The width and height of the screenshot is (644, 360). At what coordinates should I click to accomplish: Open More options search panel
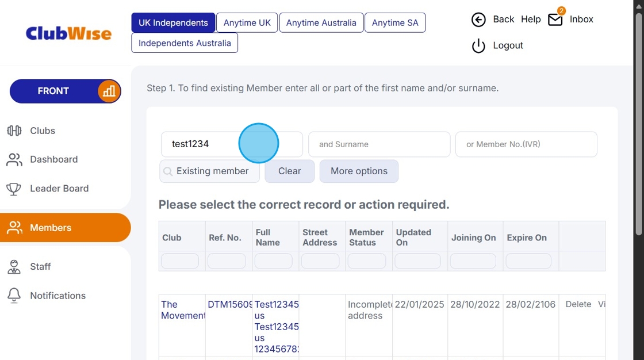point(359,171)
